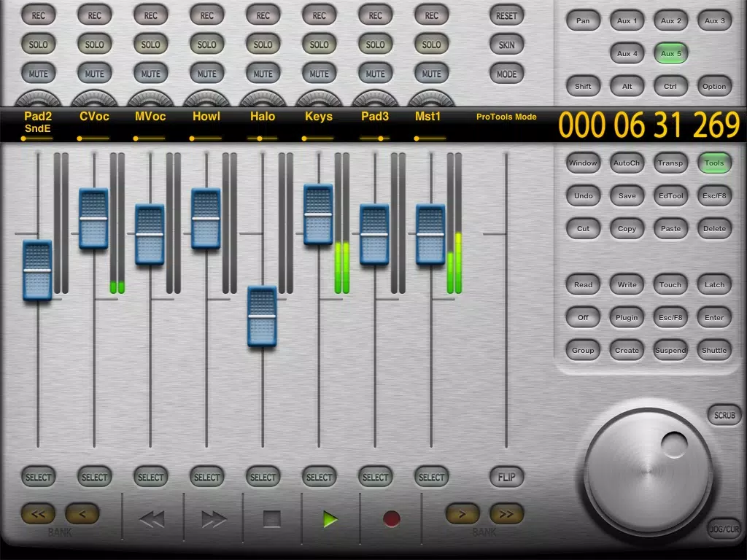Bank right with the double-arrow >> button
Screen dimensions: 747x560
506,514
